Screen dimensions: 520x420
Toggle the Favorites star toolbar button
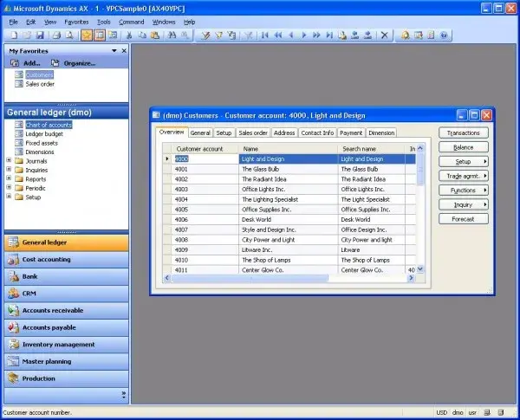pos(87,36)
